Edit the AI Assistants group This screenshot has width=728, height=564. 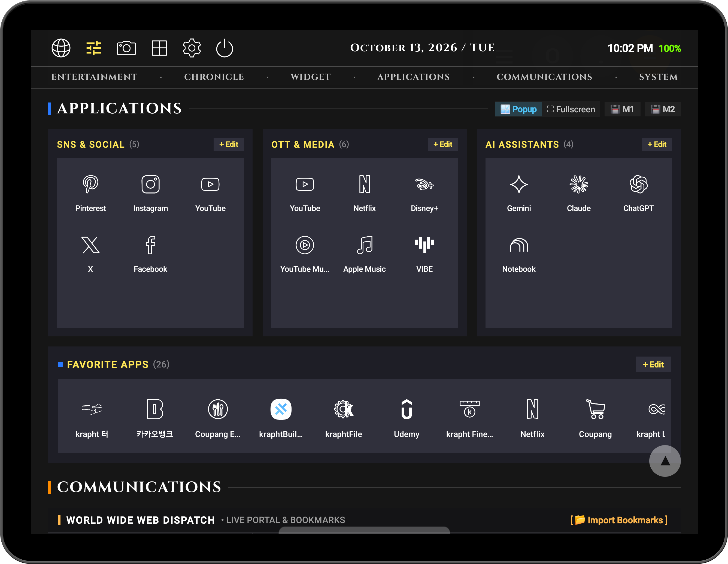click(657, 144)
